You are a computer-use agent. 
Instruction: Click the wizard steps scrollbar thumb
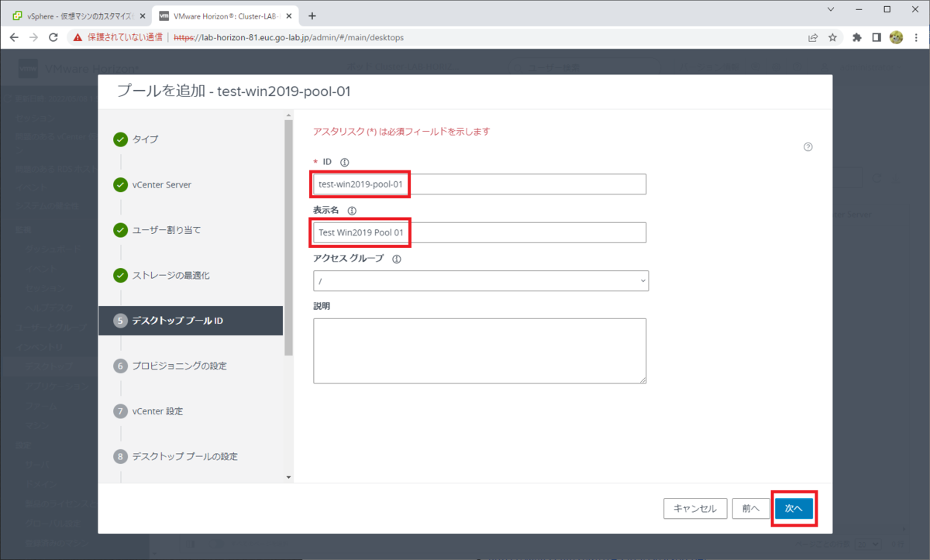pyautogui.click(x=289, y=238)
